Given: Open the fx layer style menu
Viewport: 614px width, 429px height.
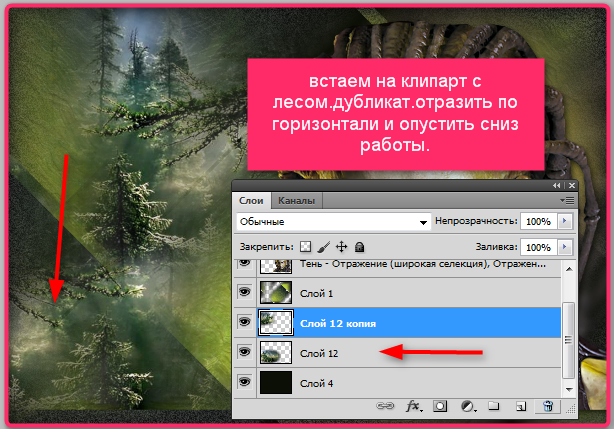Looking at the screenshot, I should (x=414, y=406).
